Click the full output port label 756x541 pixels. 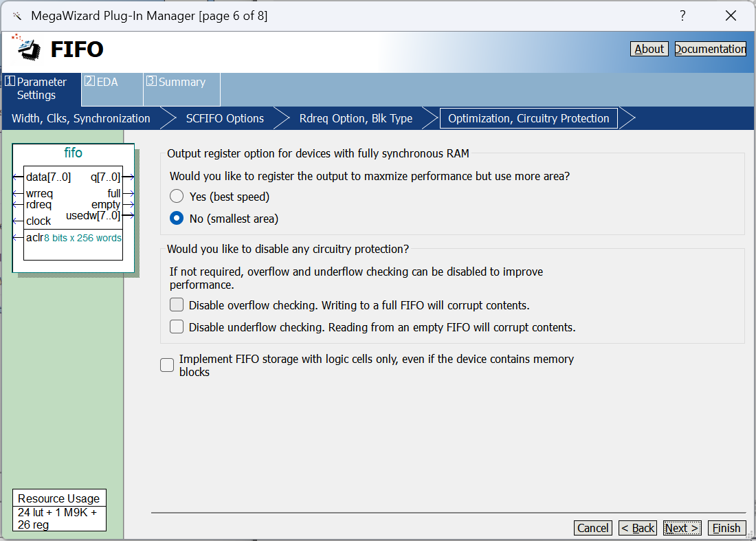click(x=114, y=193)
